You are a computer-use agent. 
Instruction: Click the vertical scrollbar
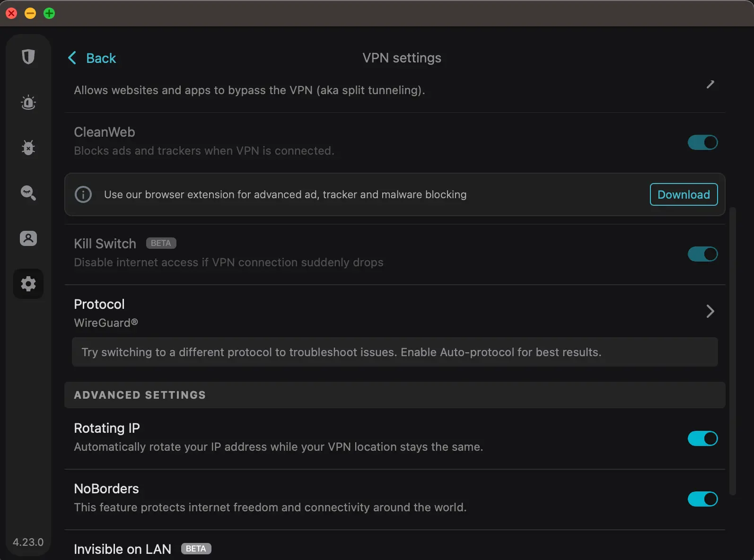click(x=733, y=351)
